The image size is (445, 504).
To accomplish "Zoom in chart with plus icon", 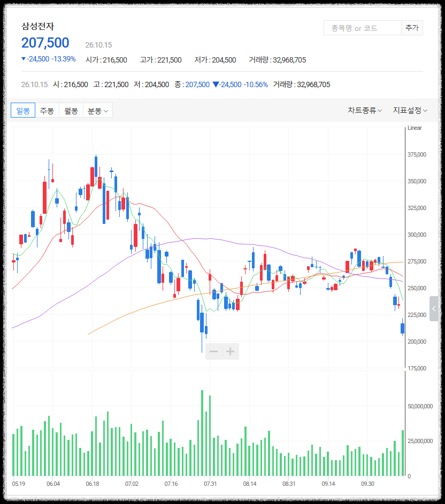I will point(231,351).
